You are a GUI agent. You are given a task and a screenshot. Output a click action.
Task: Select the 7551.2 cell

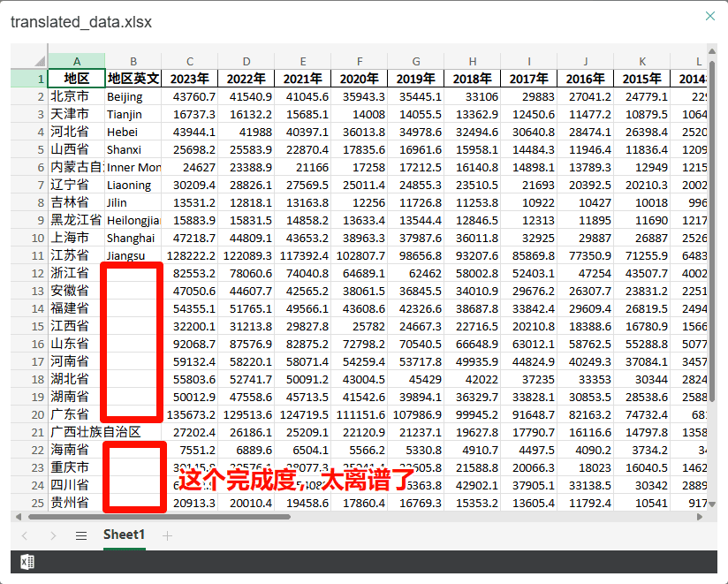point(190,450)
